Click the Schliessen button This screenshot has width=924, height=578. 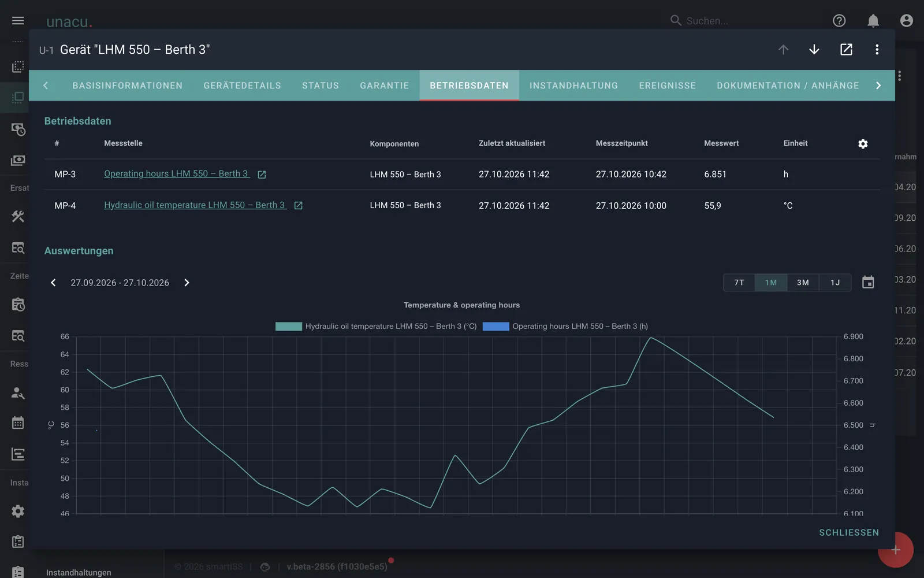click(x=849, y=532)
